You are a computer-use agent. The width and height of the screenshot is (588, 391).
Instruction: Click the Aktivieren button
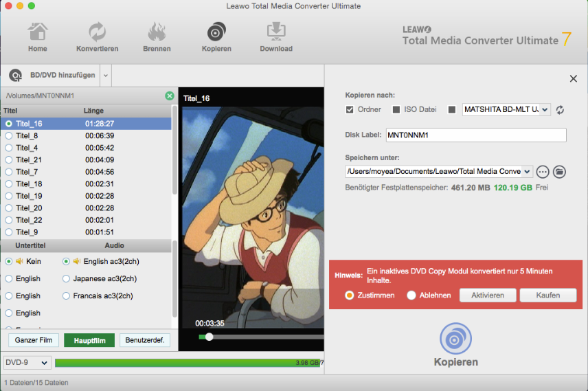(488, 295)
